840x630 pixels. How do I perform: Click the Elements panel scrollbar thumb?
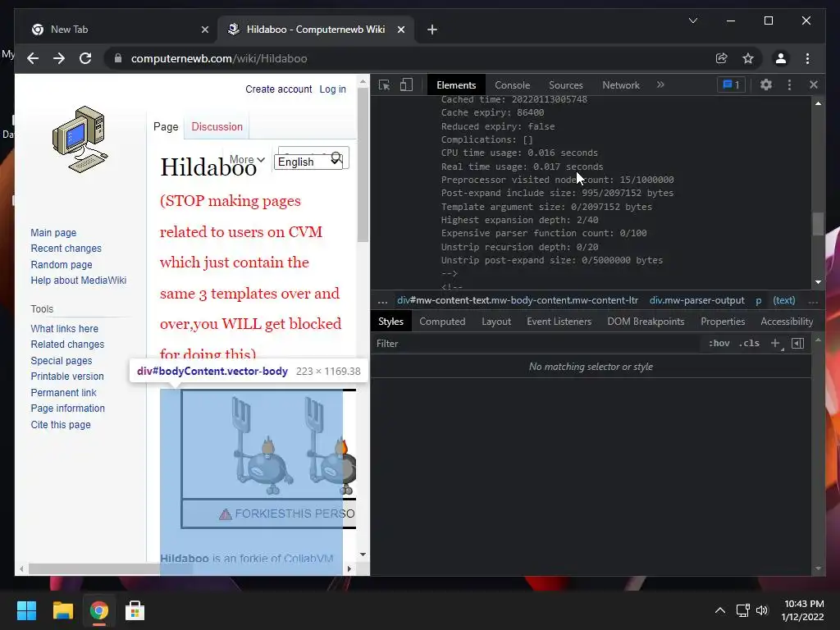pyautogui.click(x=818, y=224)
